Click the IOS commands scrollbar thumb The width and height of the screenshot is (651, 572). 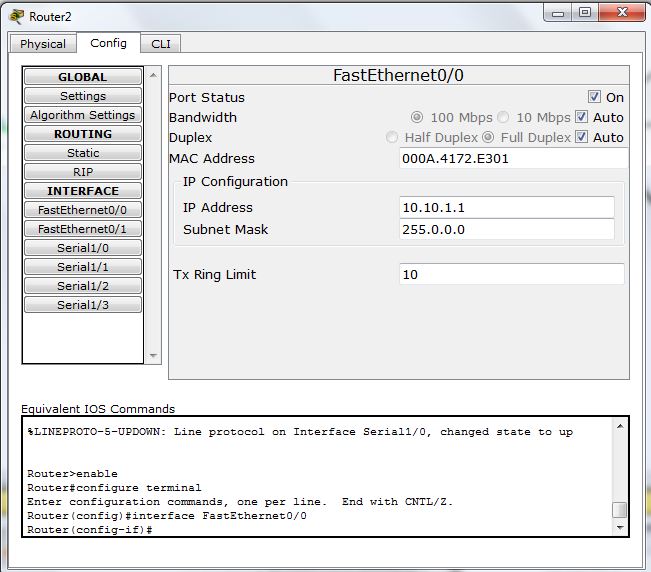(x=620, y=510)
